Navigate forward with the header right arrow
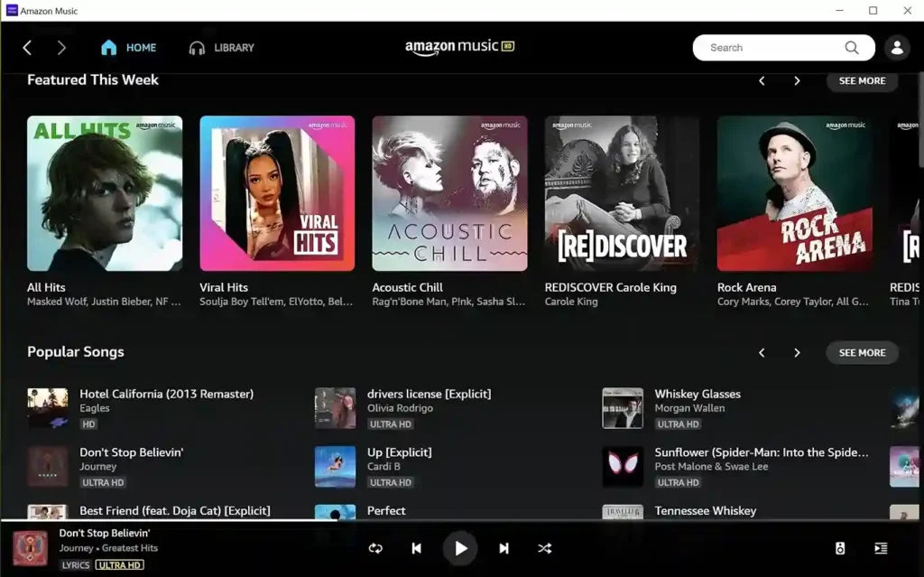 click(61, 48)
